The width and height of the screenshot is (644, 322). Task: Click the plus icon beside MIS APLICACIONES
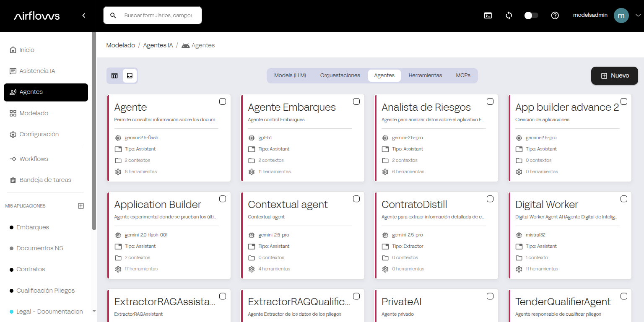point(80,205)
